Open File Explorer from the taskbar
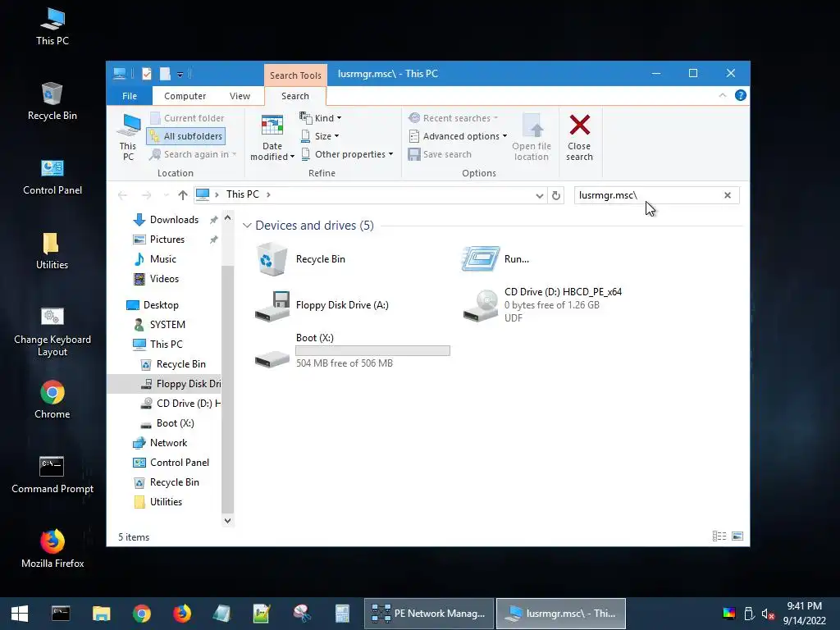This screenshot has height=630, width=840. click(x=101, y=614)
